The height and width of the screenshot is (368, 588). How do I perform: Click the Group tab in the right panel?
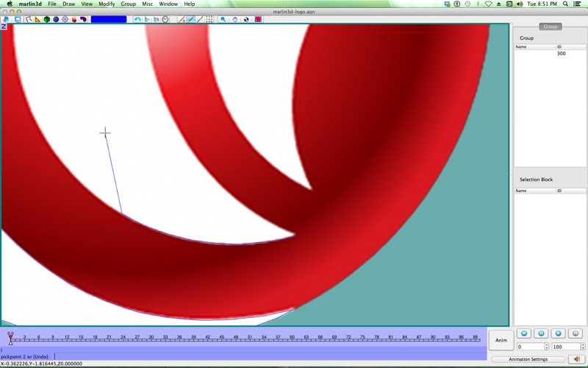pos(550,26)
